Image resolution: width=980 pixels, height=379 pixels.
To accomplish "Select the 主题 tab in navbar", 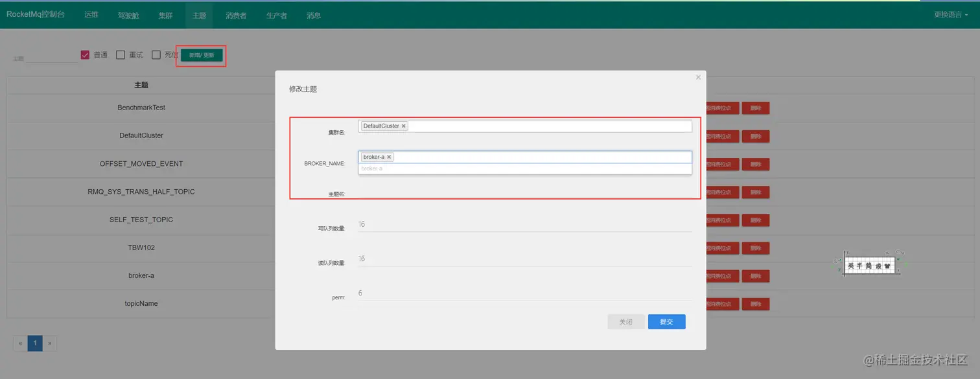I will (199, 15).
